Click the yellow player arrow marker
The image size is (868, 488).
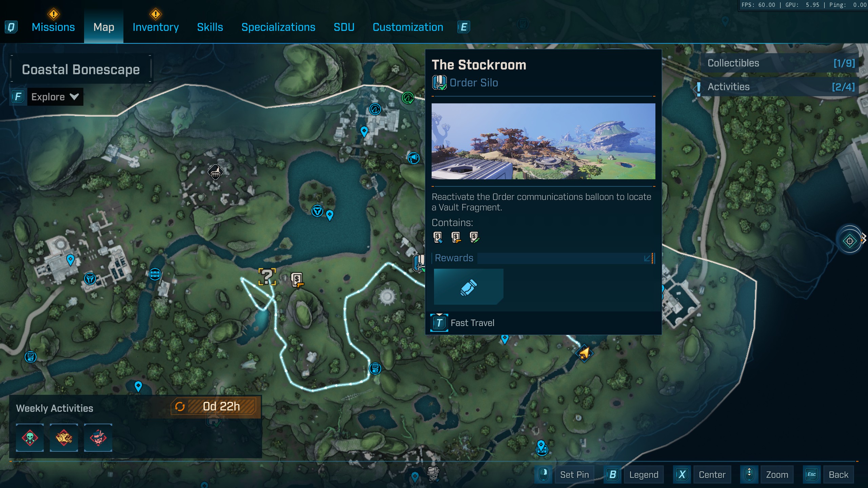pyautogui.click(x=584, y=353)
